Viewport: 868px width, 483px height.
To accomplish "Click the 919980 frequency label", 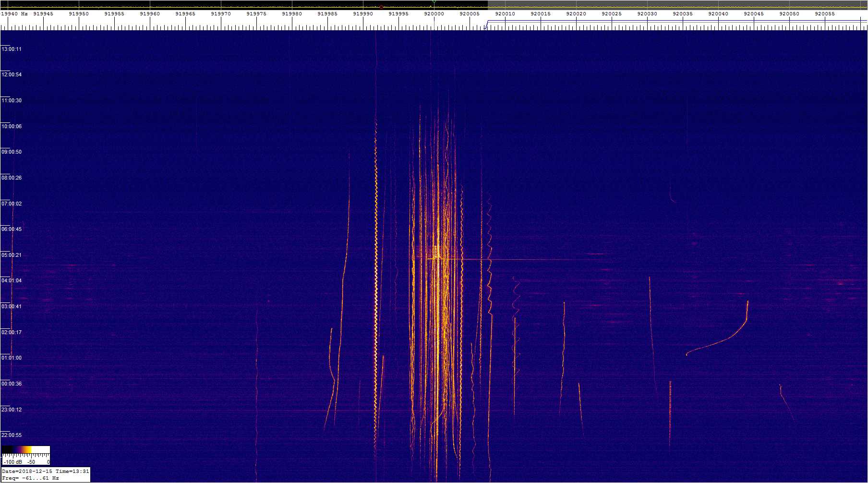I will [292, 14].
